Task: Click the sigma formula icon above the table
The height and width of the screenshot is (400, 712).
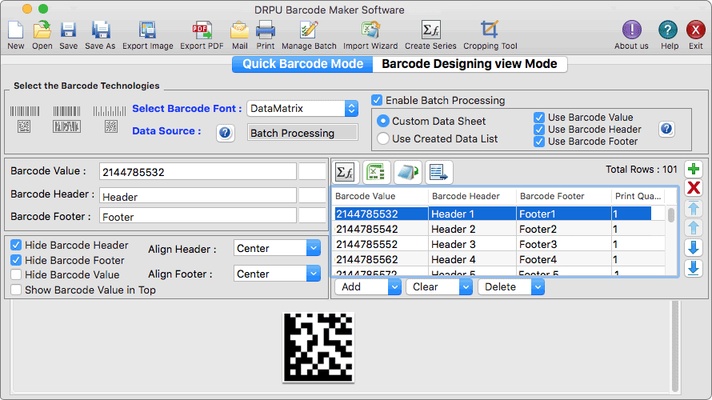Action: pyautogui.click(x=345, y=172)
